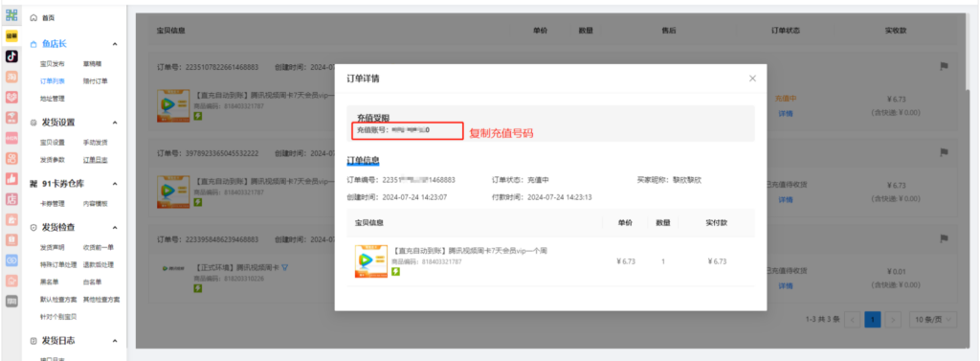
Task: Open 订单日志 menu item
Action: tap(95, 160)
